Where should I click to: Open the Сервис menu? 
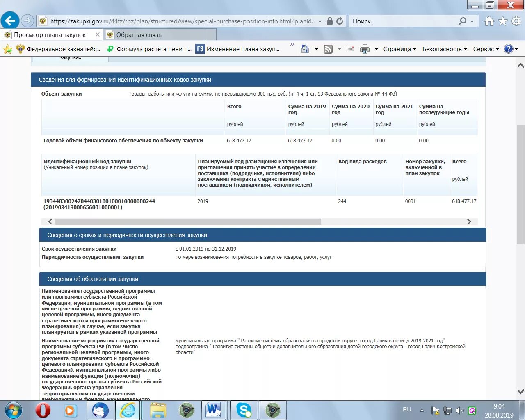(x=486, y=49)
